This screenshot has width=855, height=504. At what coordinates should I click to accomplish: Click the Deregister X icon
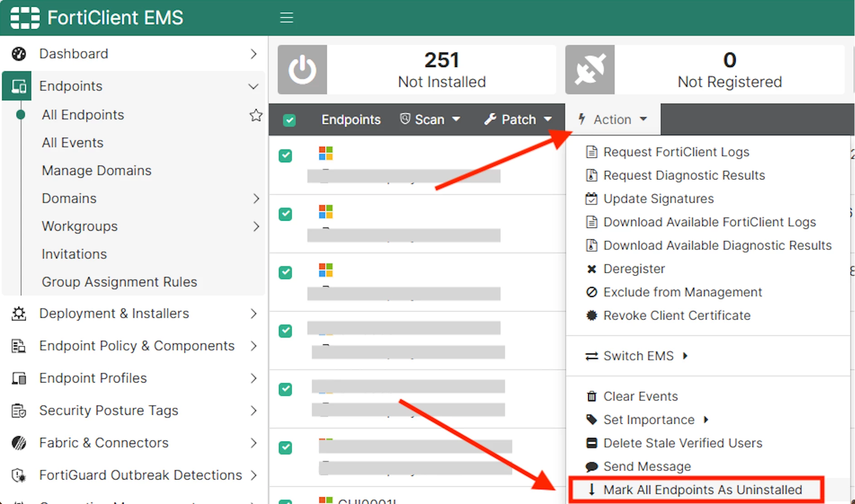coord(592,269)
